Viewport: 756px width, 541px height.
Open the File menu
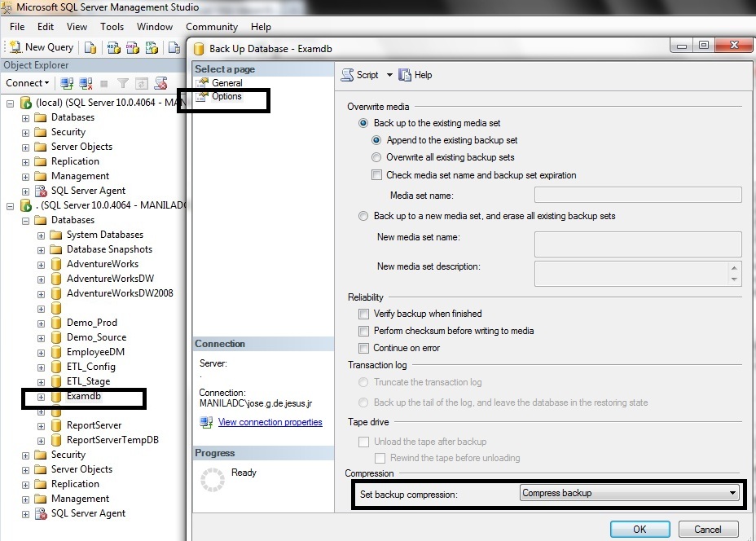point(17,27)
